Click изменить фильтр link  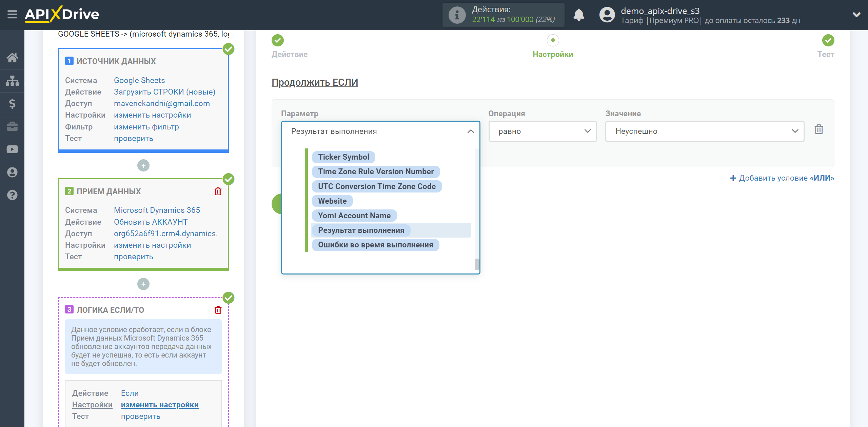146,127
